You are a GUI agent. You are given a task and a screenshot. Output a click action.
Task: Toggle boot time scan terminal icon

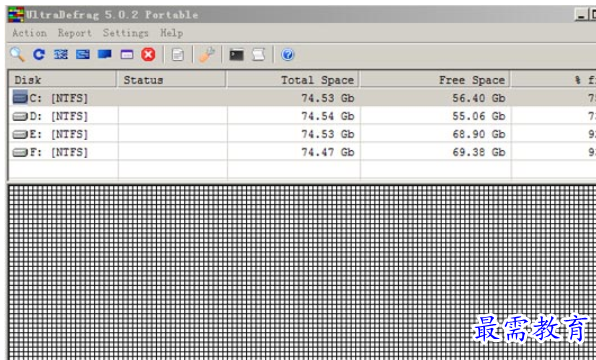[x=236, y=55]
